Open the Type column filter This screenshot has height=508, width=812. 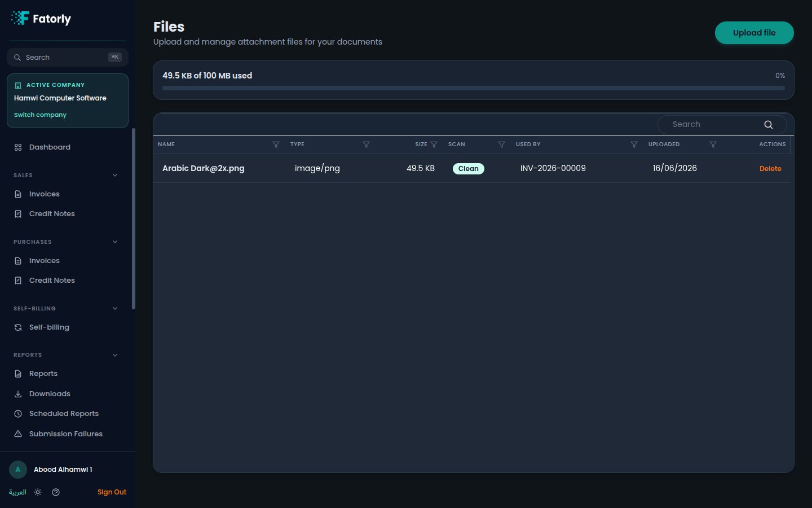tap(367, 144)
